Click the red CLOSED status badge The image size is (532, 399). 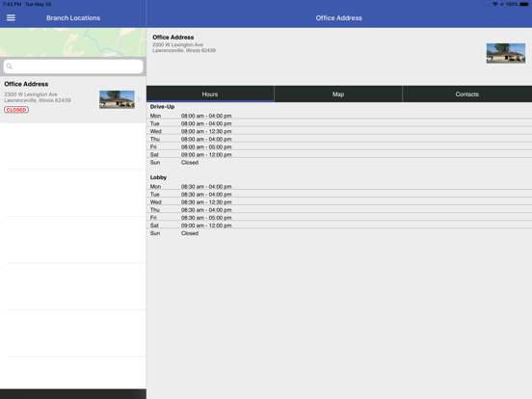pos(16,110)
